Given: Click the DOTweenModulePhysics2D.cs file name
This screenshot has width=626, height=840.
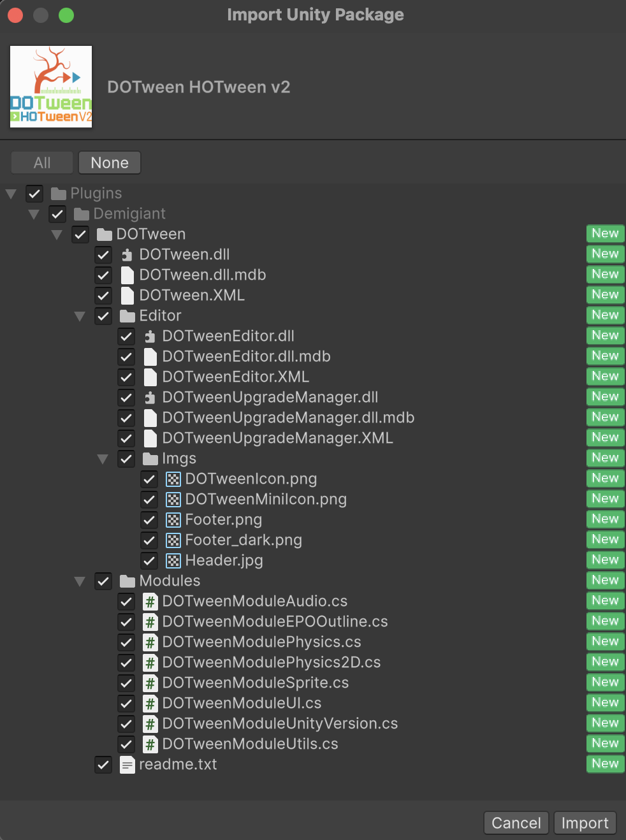Looking at the screenshot, I should coord(272,662).
